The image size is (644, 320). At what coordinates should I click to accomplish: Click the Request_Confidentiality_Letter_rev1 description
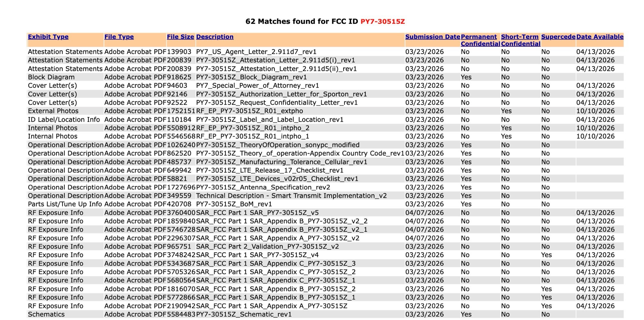pos(277,103)
